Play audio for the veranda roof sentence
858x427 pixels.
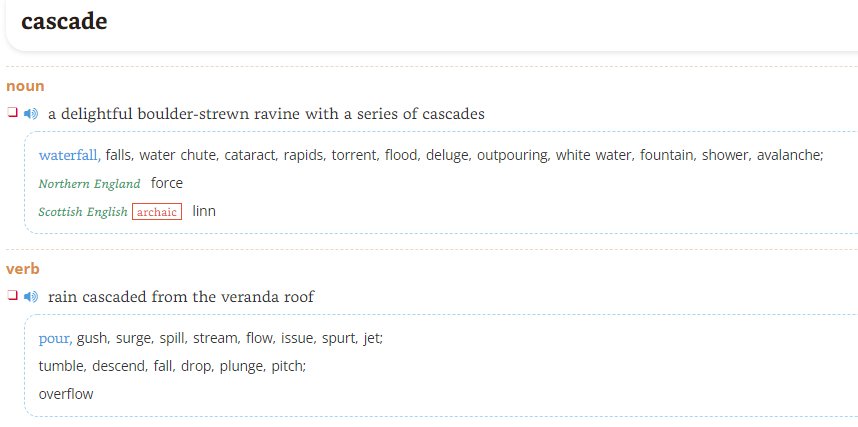point(31,297)
